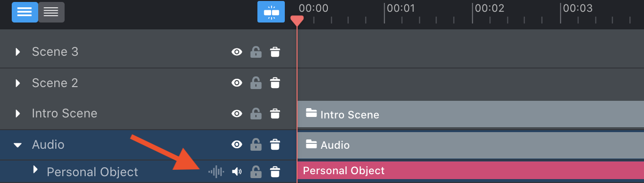The height and width of the screenshot is (183, 644).
Task: Hide the Scene 3 layer
Action: point(237,52)
